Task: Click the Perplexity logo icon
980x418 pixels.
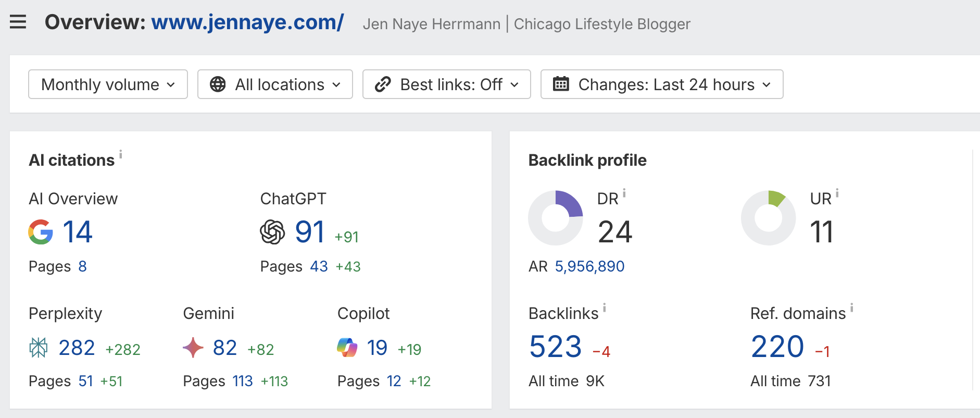Action: 39,348
